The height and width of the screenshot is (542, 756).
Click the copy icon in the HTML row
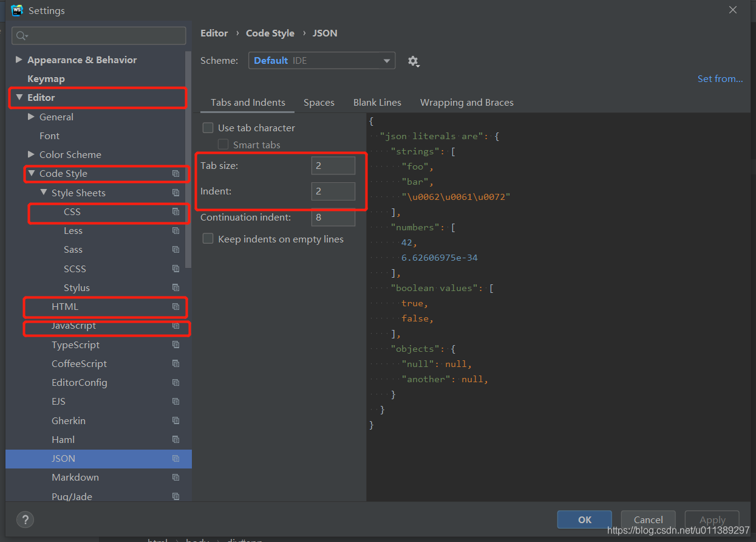175,307
